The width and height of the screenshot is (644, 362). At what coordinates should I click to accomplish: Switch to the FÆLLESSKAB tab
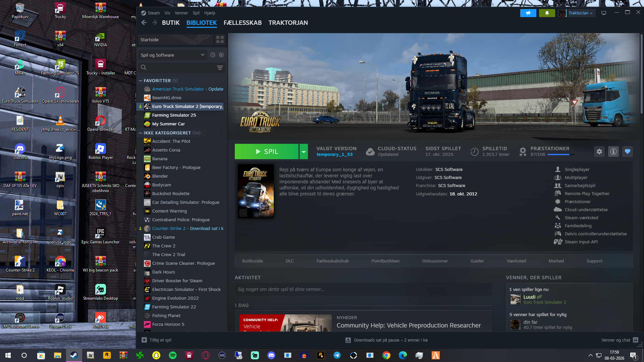pos(243,23)
